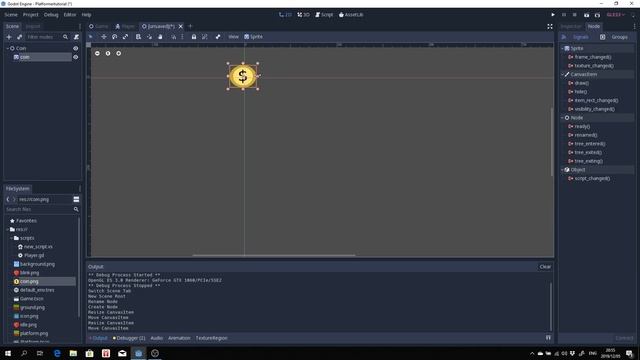Open the TextureRegion bottom panel
Image resolution: width=640 pixels, height=360 pixels.
tap(211, 338)
